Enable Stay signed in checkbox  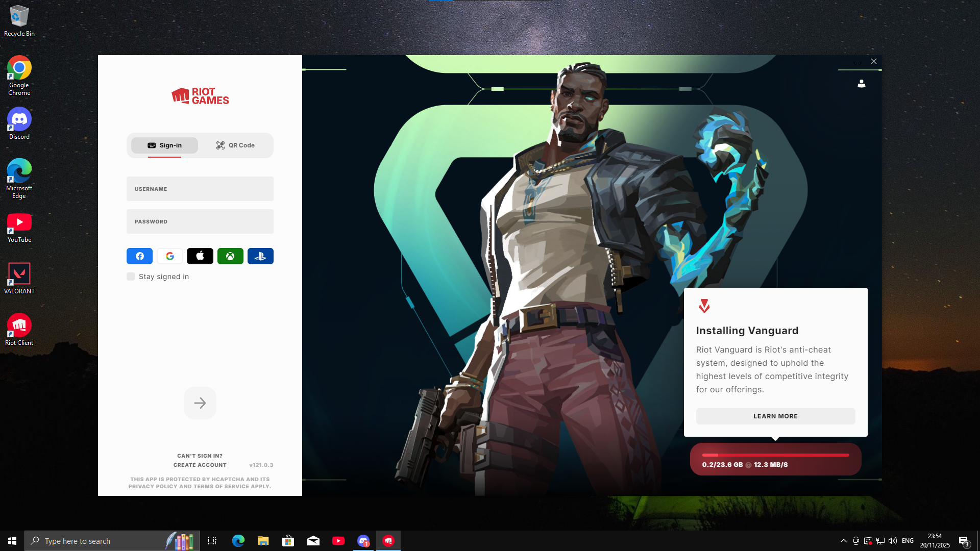point(131,277)
